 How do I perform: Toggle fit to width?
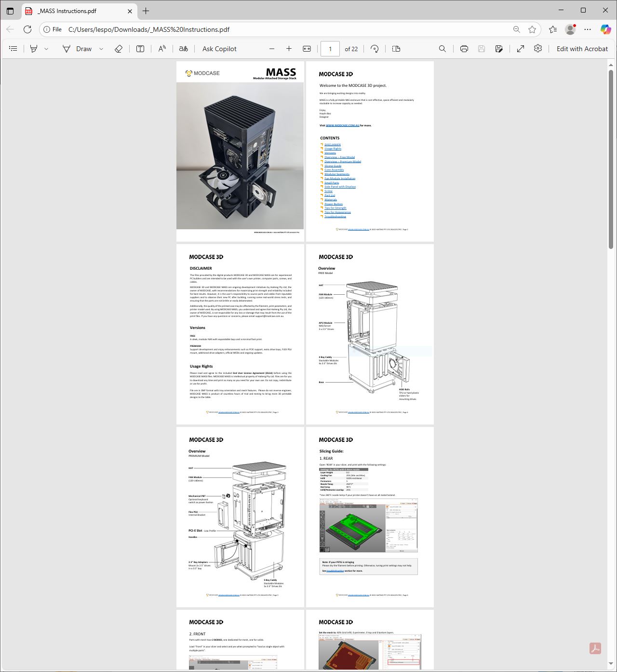(307, 49)
